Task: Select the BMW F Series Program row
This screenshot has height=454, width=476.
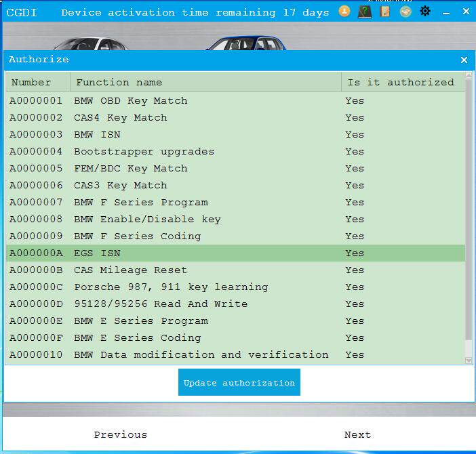Action: pyautogui.click(x=235, y=203)
